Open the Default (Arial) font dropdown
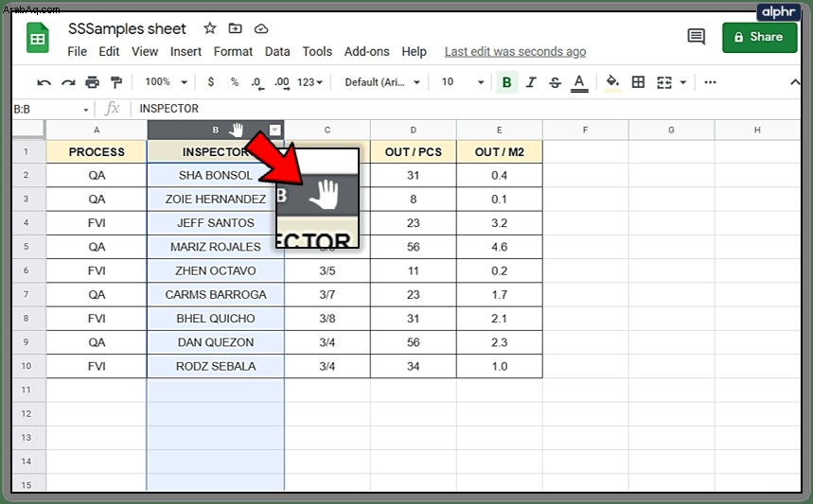 click(x=382, y=82)
